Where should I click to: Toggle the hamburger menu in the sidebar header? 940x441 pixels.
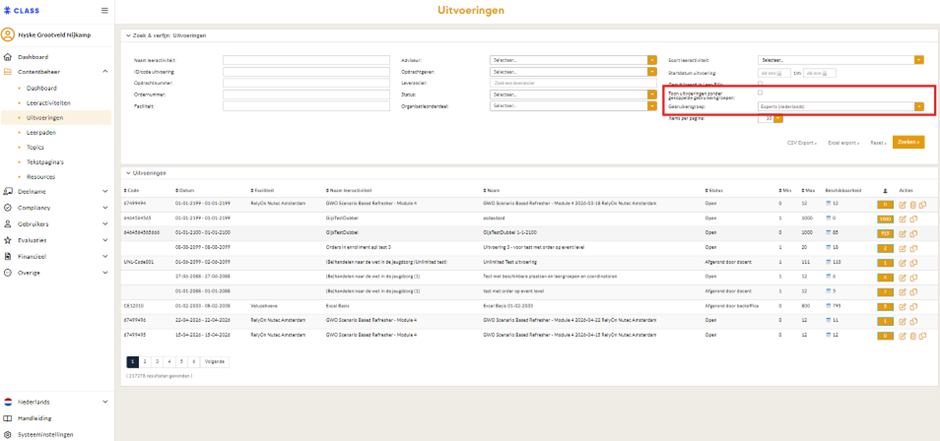coord(105,11)
